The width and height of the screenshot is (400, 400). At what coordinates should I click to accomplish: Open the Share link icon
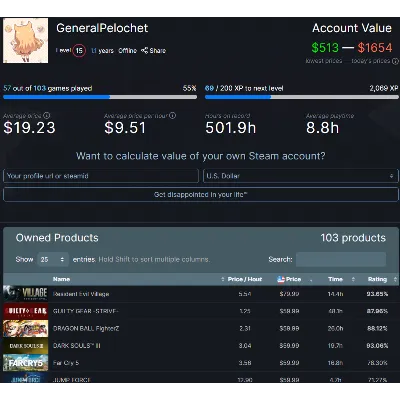pyautogui.click(x=144, y=50)
